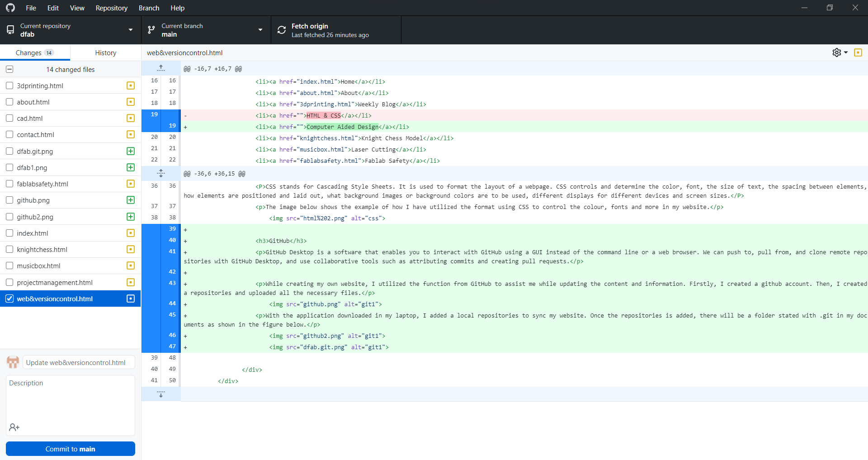Open the Help menu
Image resolution: width=868 pixels, height=460 pixels.
(177, 8)
